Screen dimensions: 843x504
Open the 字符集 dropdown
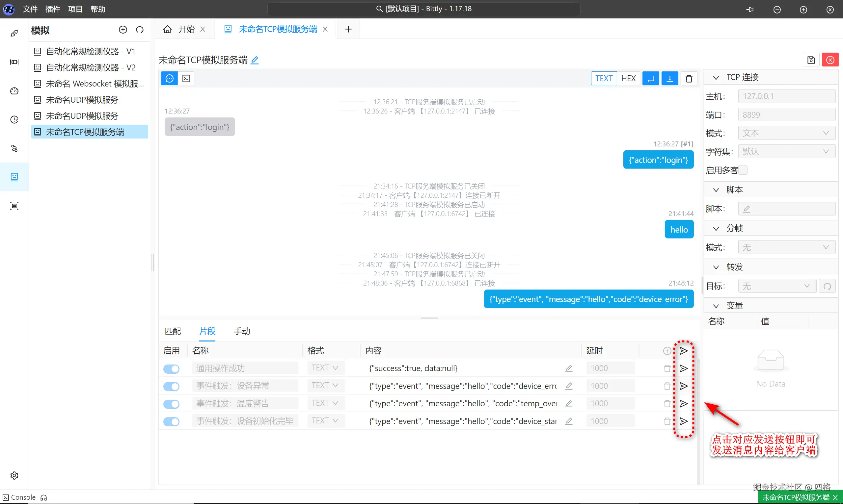(x=786, y=151)
